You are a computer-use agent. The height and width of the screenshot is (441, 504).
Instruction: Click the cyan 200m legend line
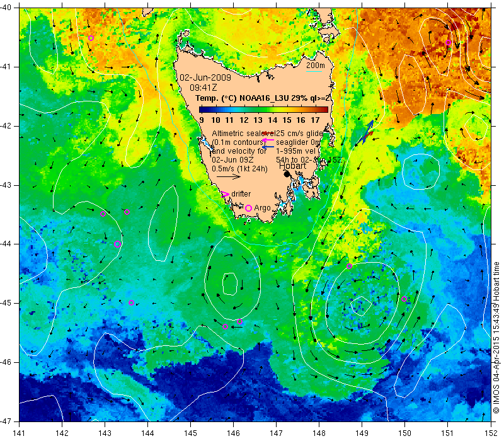(x=314, y=71)
